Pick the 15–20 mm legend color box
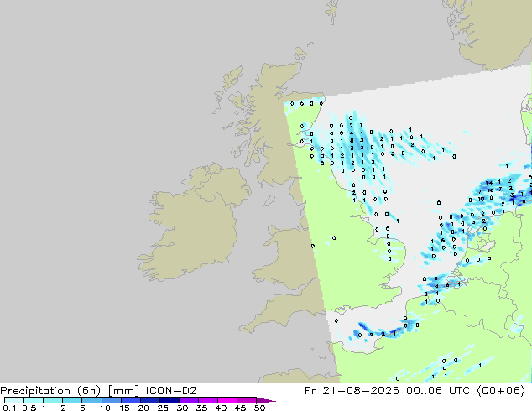532x411 pixels. click(x=131, y=400)
